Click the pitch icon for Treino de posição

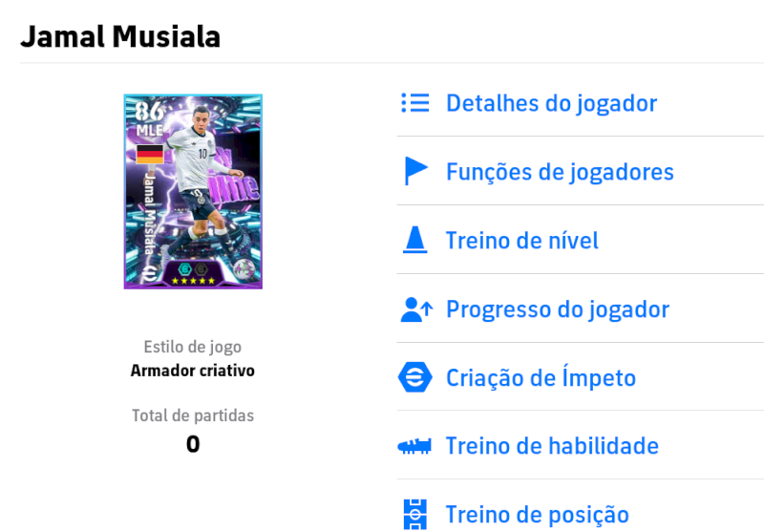pos(415,515)
